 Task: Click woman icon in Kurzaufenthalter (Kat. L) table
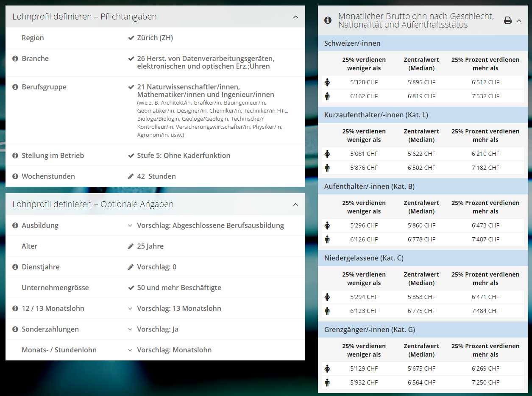point(327,154)
